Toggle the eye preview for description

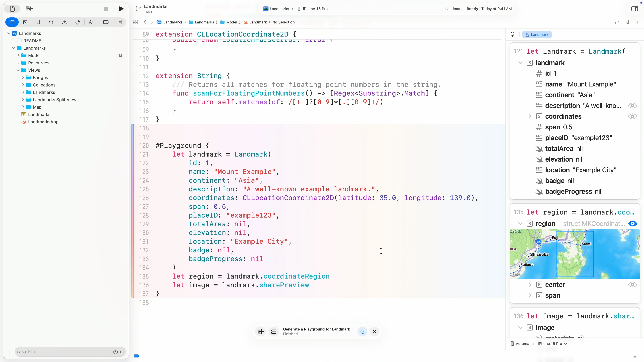coord(632,106)
